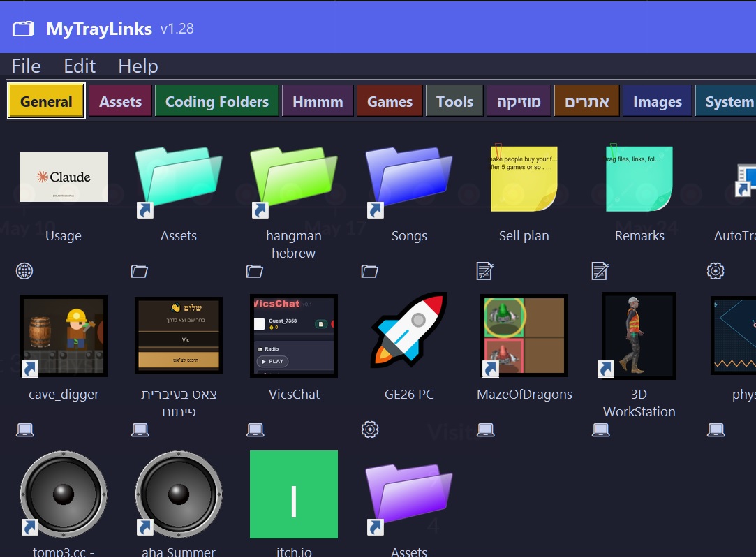Click the note type icon under Remarks
Image resolution: width=756 pixels, height=558 pixels.
tap(600, 271)
